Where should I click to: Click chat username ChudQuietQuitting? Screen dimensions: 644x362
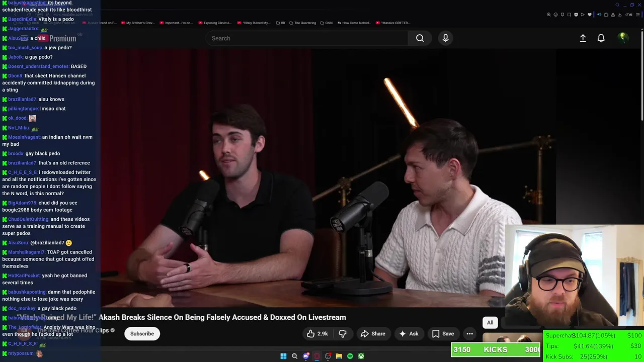[28, 219]
